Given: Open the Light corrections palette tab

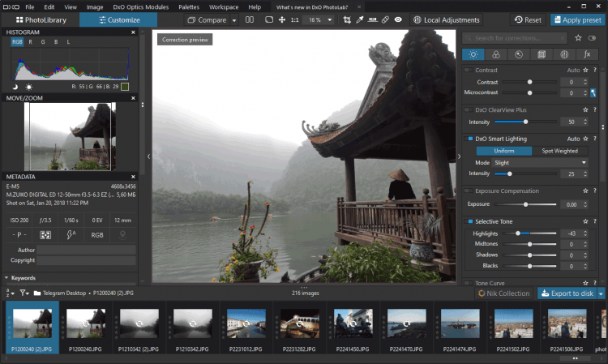Looking at the screenshot, I should pyautogui.click(x=473, y=54).
